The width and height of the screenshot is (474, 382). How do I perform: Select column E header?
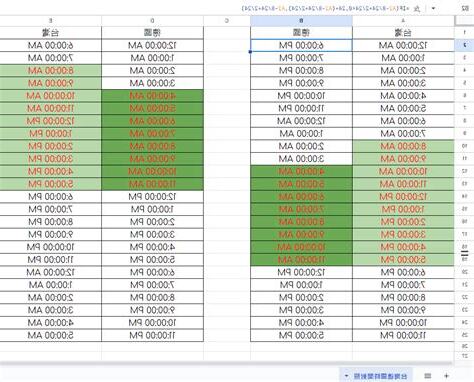pyautogui.click(x=51, y=21)
